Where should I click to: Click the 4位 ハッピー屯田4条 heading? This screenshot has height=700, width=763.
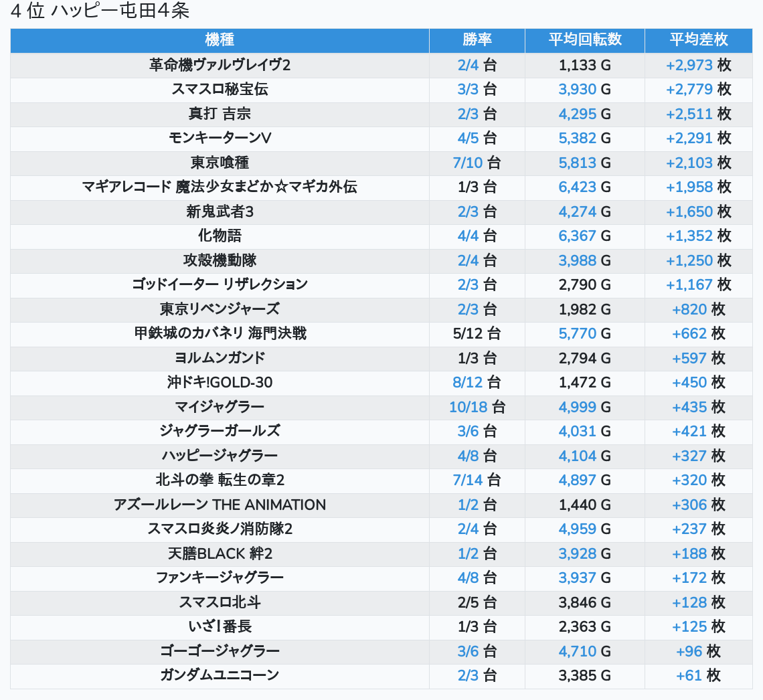100,11
